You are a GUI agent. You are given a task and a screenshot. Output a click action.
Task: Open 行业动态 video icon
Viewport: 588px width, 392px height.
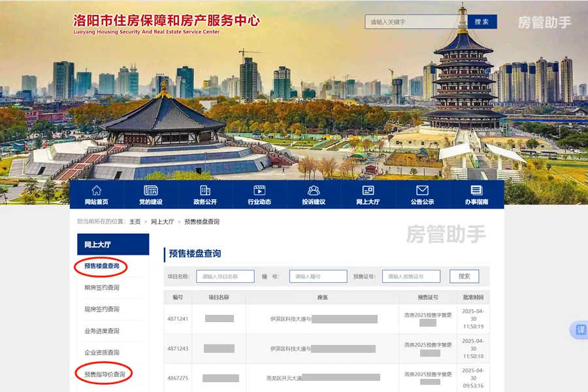pos(259,190)
